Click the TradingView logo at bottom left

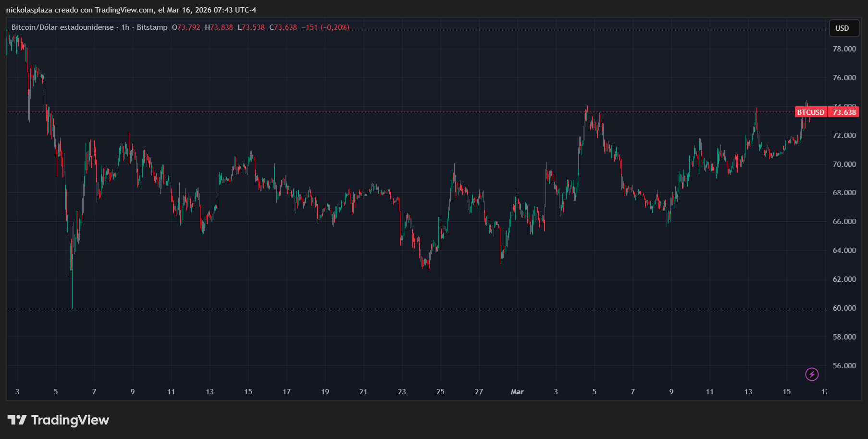58,420
